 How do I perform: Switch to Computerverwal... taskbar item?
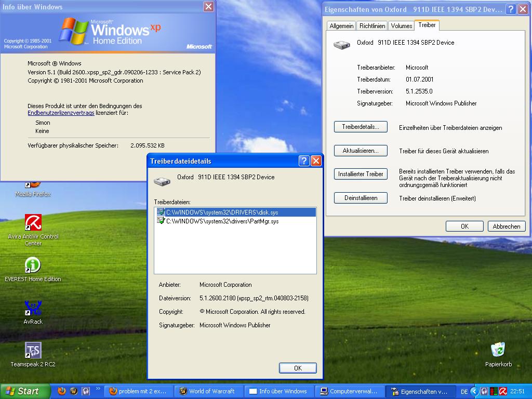[x=350, y=391]
